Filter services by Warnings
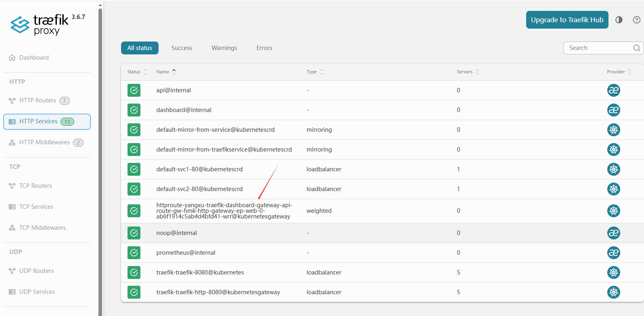The height and width of the screenshot is (316, 644). tap(224, 48)
